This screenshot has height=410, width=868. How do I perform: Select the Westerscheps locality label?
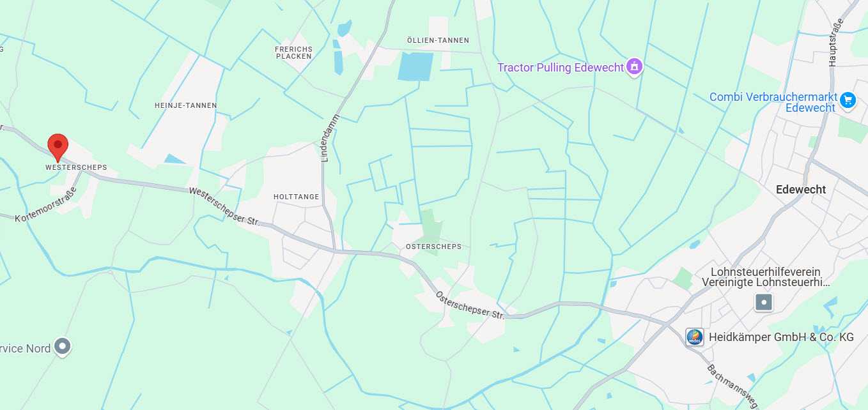pos(76,167)
